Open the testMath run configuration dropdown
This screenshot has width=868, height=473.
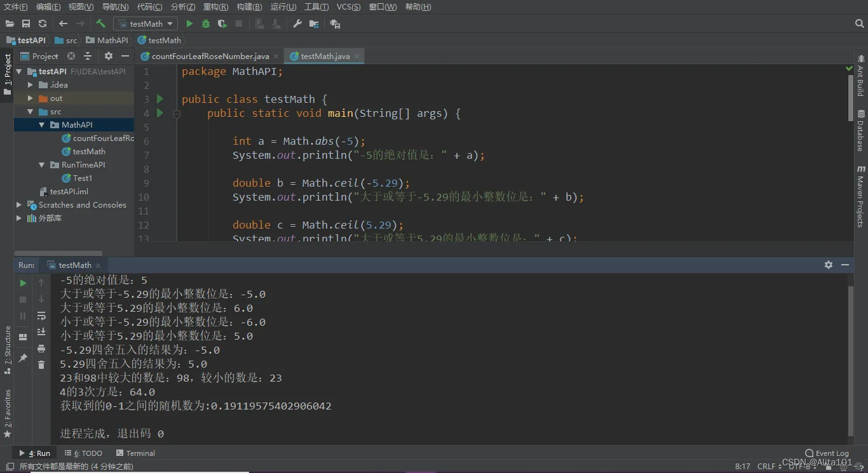146,23
